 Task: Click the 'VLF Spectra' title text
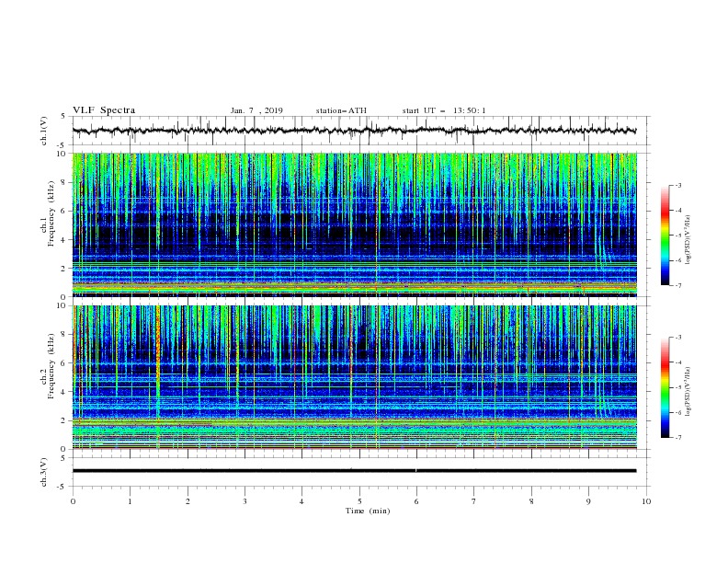(x=104, y=110)
